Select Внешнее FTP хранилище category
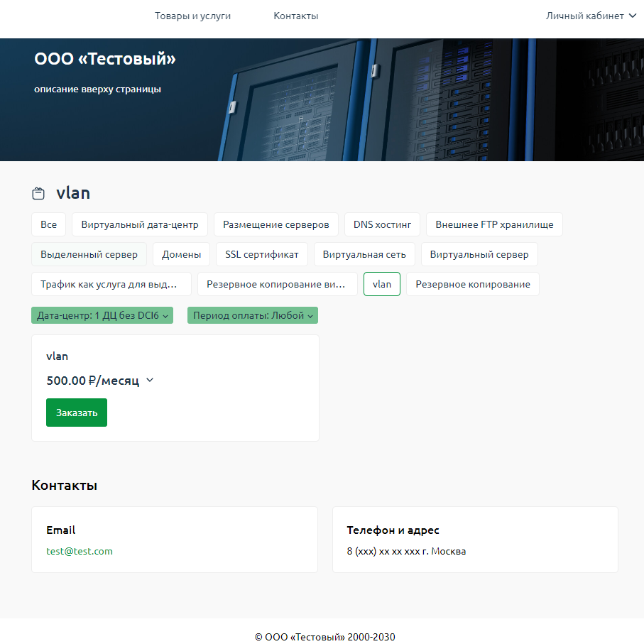 [x=494, y=224]
